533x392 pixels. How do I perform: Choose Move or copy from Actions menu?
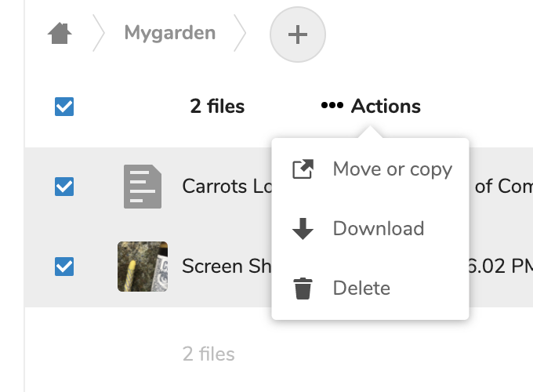click(x=392, y=169)
